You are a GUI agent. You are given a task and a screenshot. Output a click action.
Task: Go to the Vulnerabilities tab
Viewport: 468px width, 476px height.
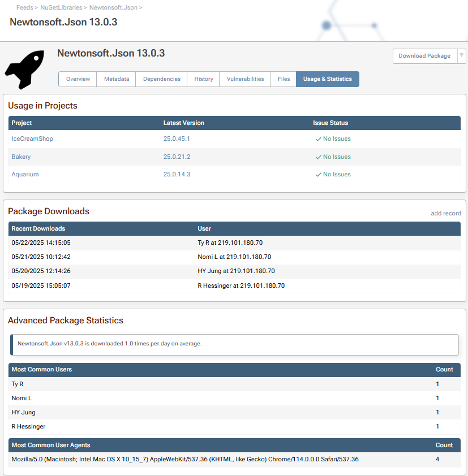pyautogui.click(x=245, y=79)
